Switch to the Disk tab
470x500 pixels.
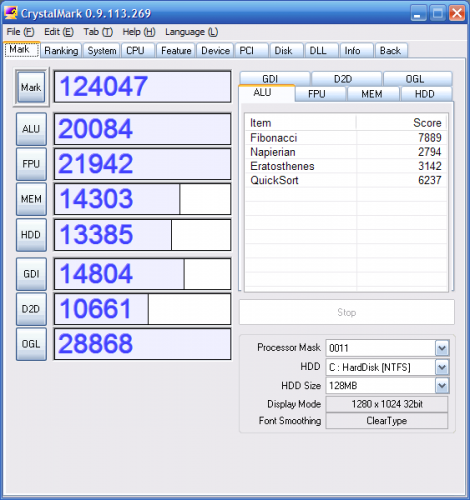click(287, 51)
